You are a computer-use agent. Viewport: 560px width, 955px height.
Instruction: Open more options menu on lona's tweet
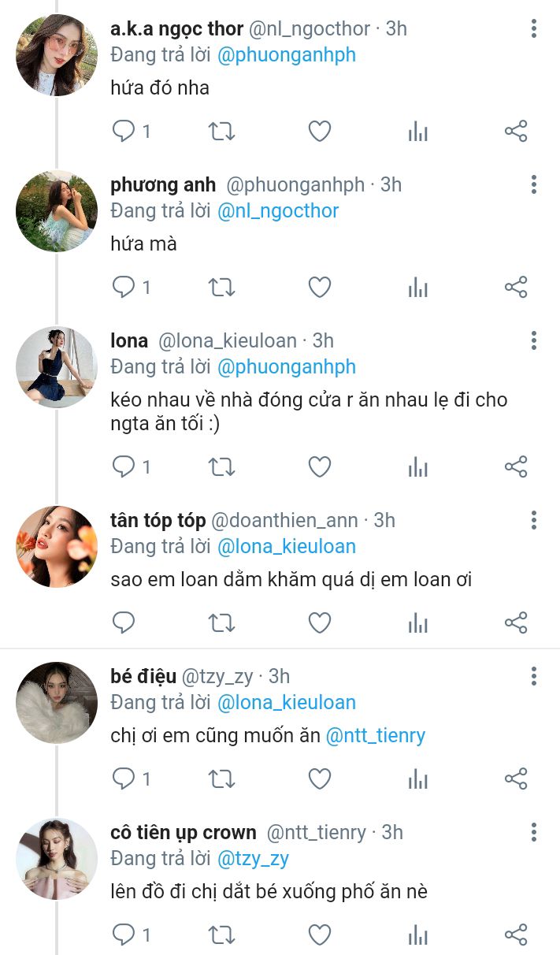point(534,341)
